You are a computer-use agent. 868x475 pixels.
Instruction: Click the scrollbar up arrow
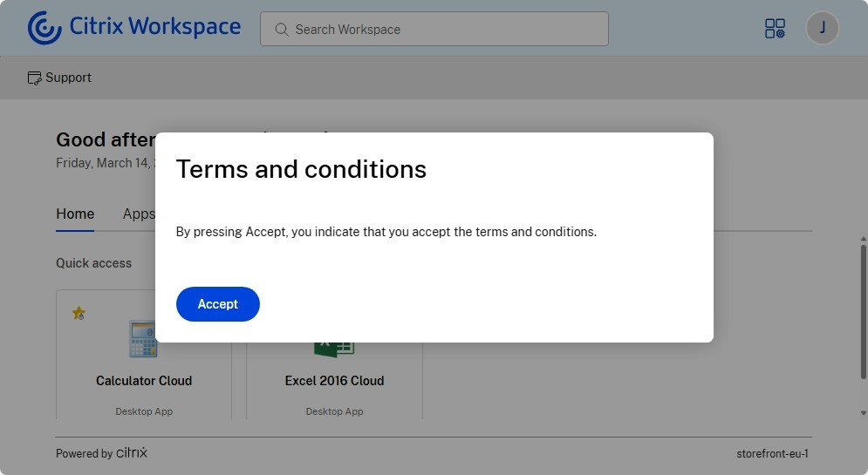[x=863, y=237]
